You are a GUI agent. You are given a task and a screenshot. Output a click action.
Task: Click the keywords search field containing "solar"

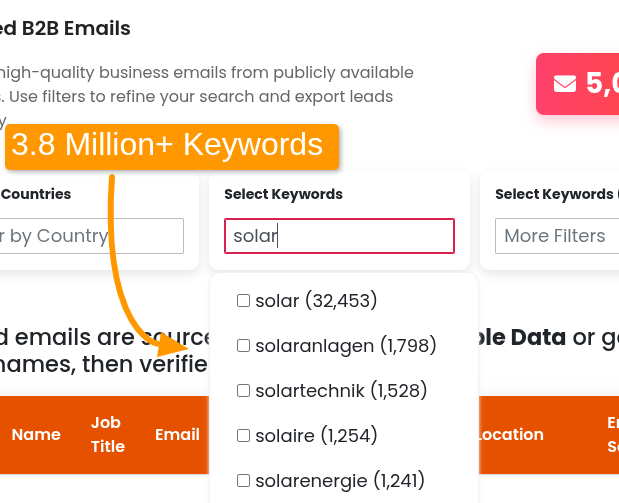coord(339,236)
